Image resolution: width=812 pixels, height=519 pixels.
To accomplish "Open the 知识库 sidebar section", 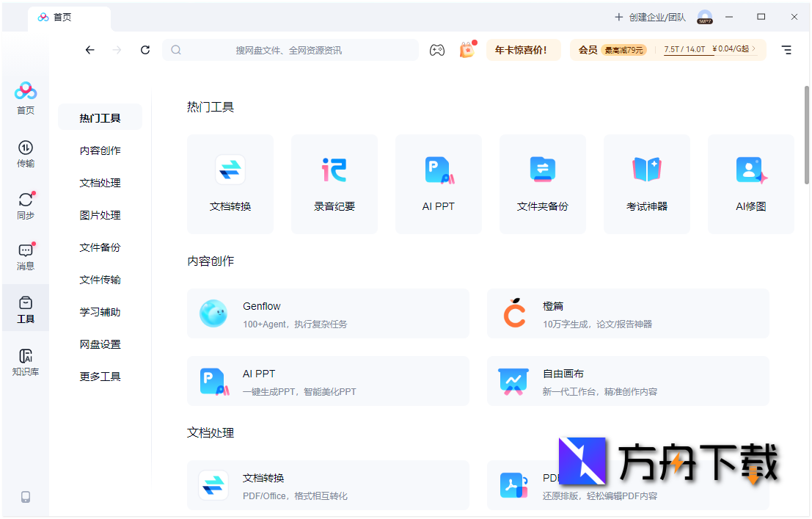I will pyautogui.click(x=25, y=361).
